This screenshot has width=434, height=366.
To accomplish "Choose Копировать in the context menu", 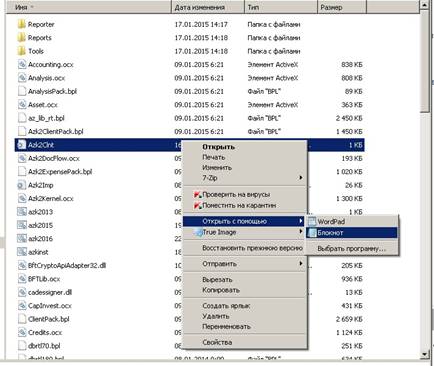I will [x=221, y=290].
